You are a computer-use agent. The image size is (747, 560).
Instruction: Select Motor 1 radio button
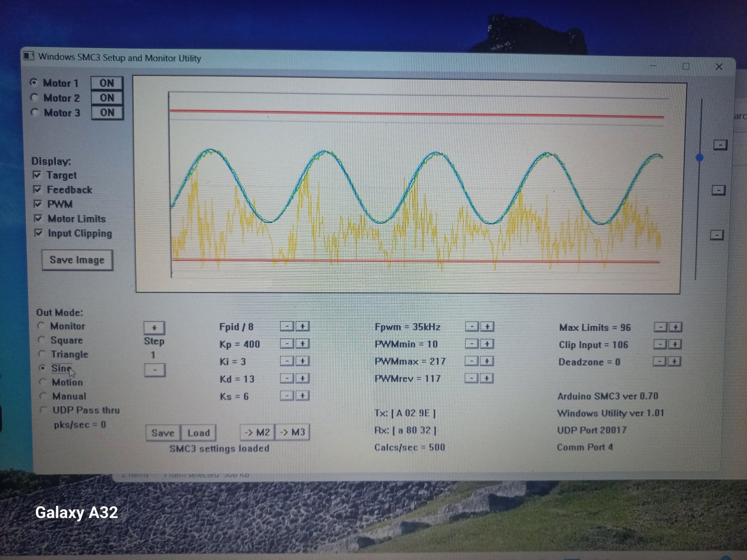34,83
